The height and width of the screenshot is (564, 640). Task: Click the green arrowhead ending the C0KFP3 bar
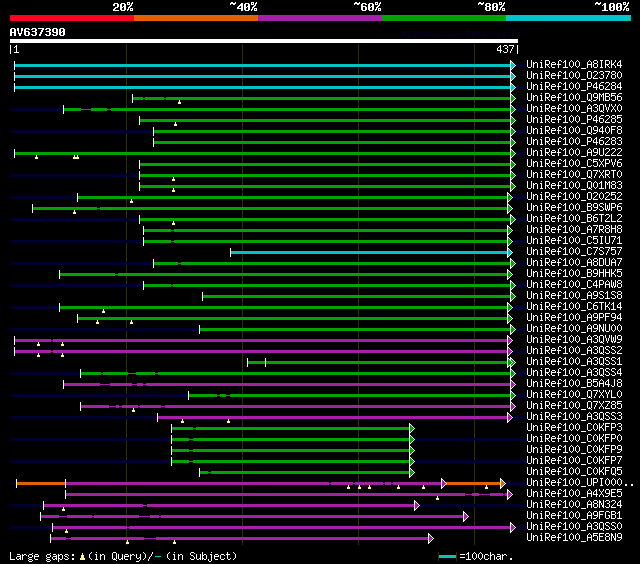411,428
